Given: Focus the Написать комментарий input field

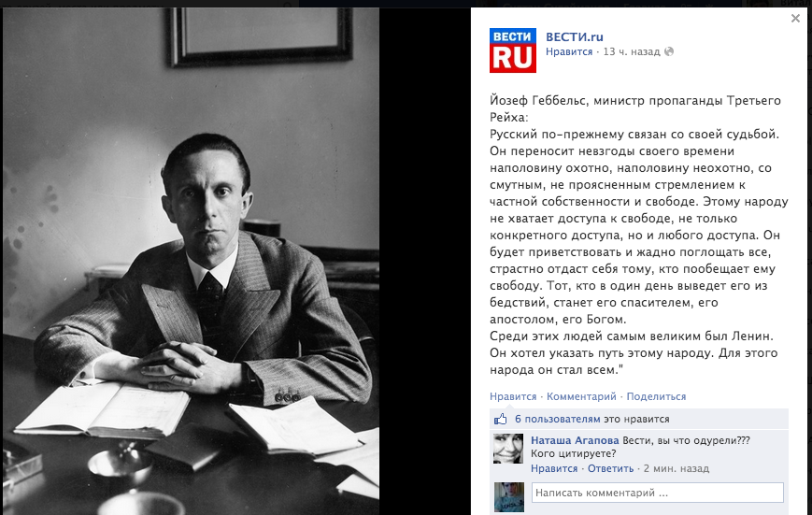Looking at the screenshot, I should (657, 493).
